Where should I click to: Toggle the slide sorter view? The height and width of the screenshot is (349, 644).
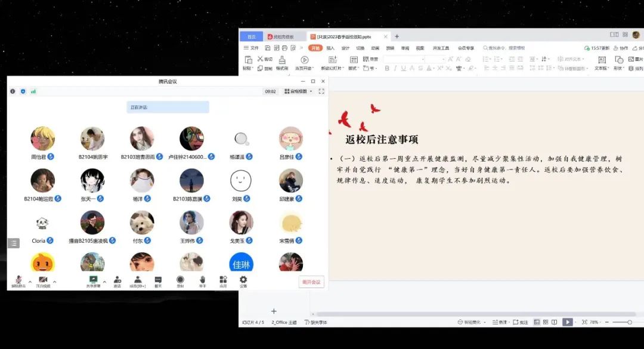(546, 322)
